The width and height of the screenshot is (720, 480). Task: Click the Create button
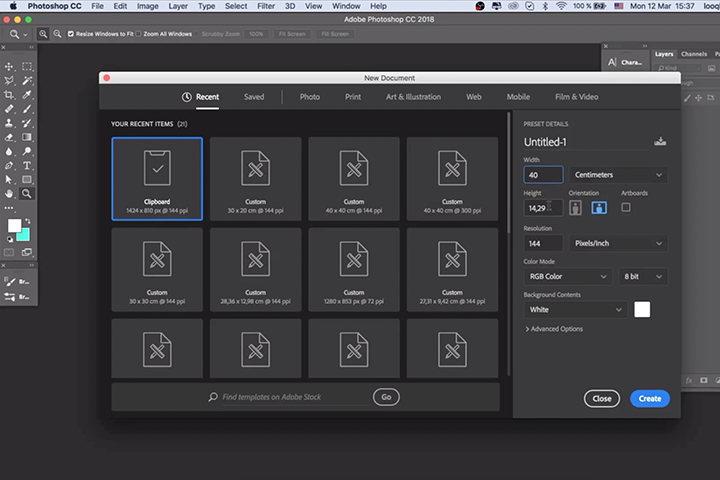click(650, 398)
